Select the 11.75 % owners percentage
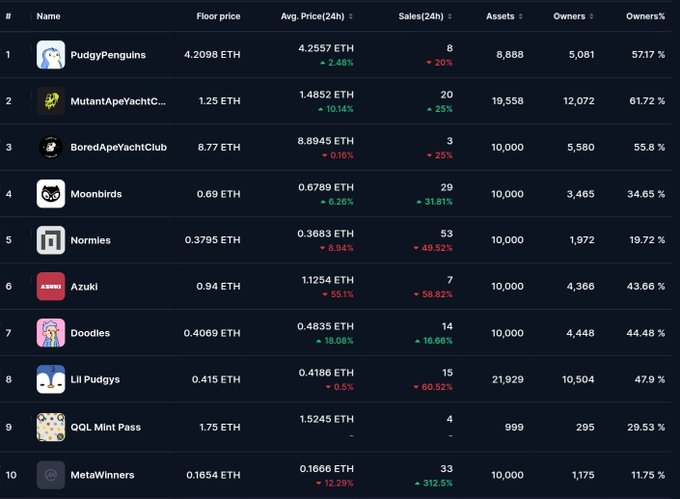This screenshot has width=680, height=499. (x=648, y=475)
